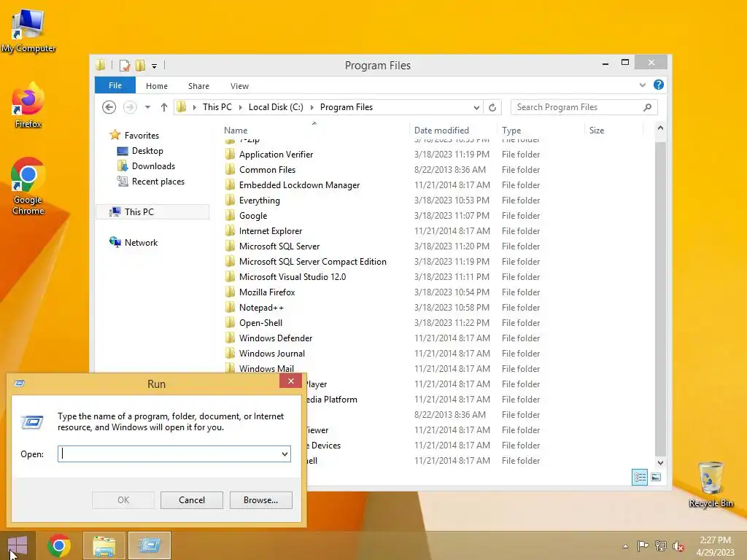Expand chevron after This PC in address bar
Viewport: 747px width, 560px height.
(240, 107)
